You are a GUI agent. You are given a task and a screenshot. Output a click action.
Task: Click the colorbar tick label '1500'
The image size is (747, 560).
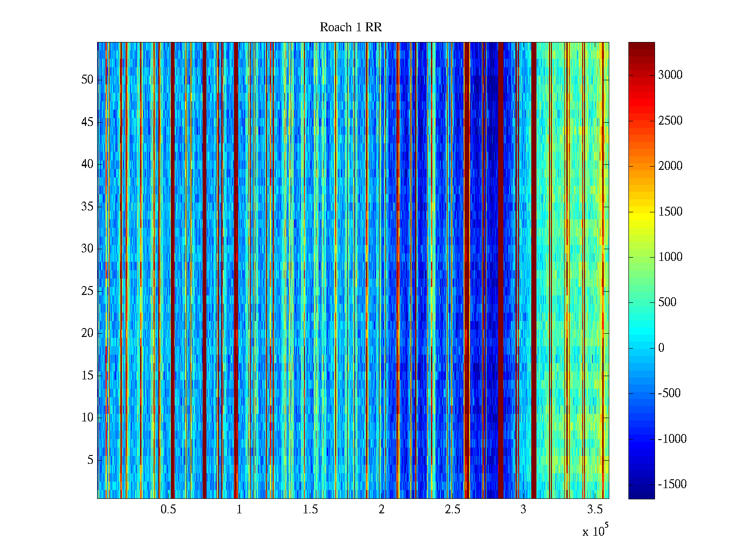point(670,212)
